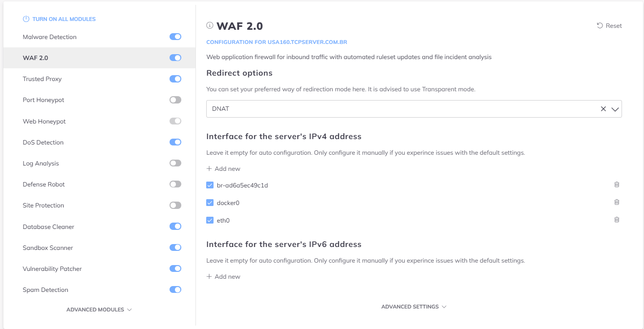Uncheck the eth0 interface checkbox
Screen dimensions: 644x329
point(210,220)
